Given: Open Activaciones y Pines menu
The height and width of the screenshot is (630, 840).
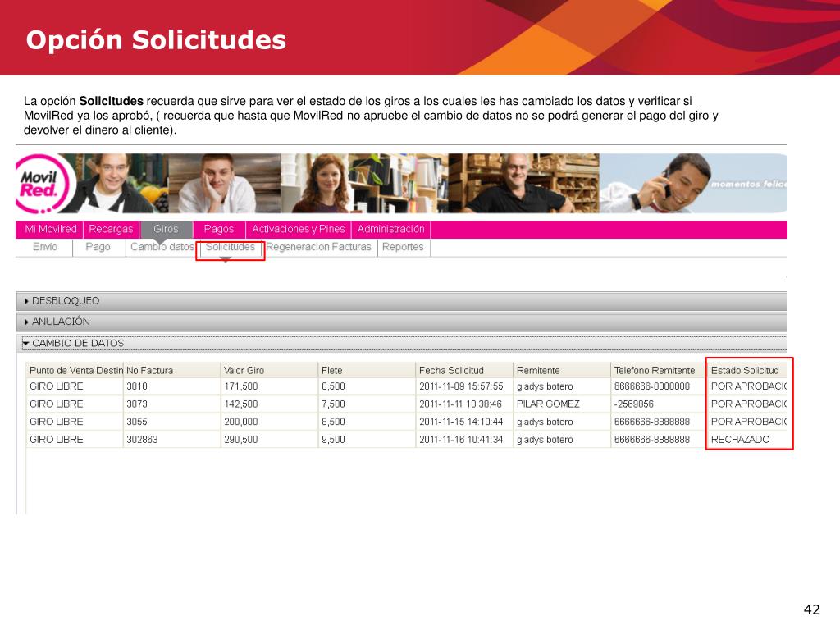Looking at the screenshot, I should click(x=299, y=230).
